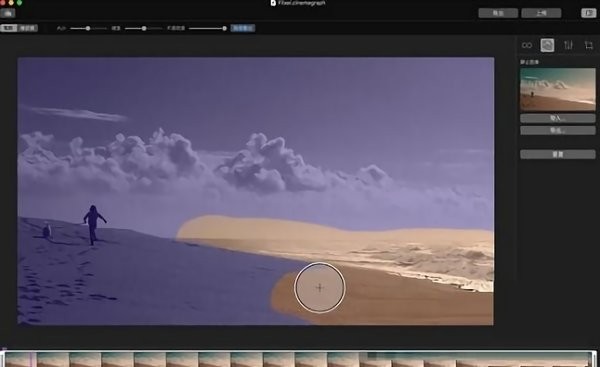The height and width of the screenshot is (367, 600).
Task: Click the import button below the still image
Action: coord(558,118)
